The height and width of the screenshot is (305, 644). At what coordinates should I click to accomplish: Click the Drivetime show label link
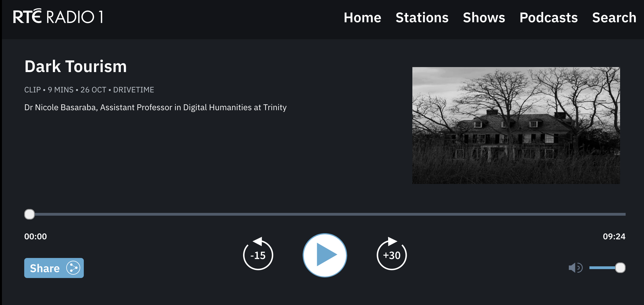click(134, 90)
